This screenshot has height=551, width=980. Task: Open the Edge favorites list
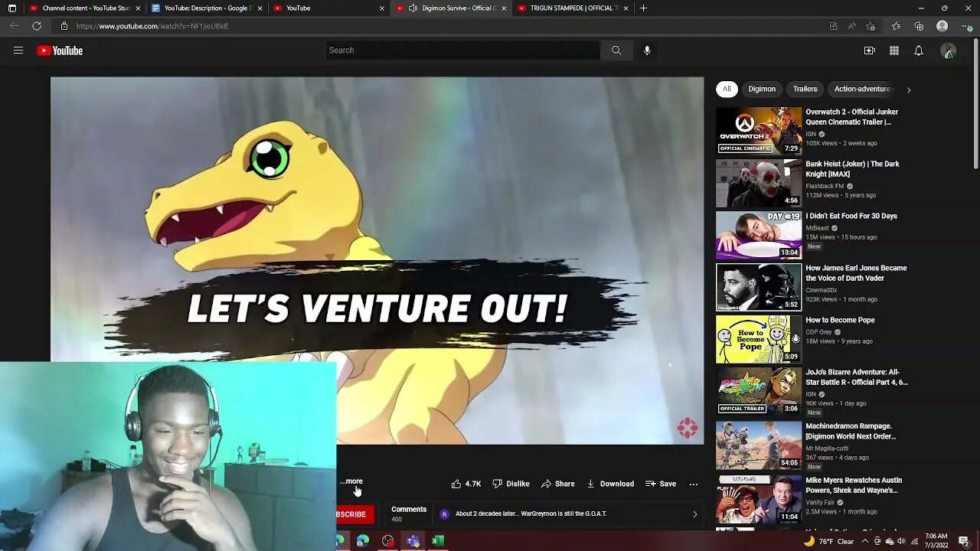pyautogui.click(x=897, y=26)
